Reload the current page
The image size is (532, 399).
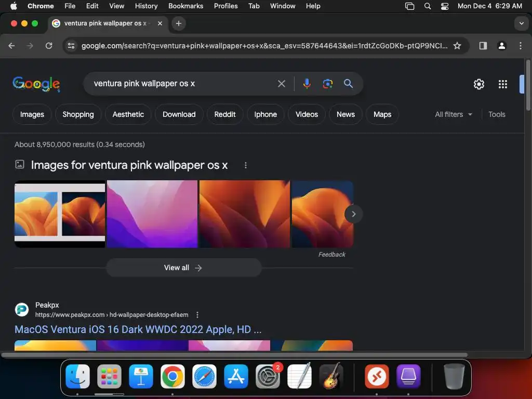[x=49, y=46]
